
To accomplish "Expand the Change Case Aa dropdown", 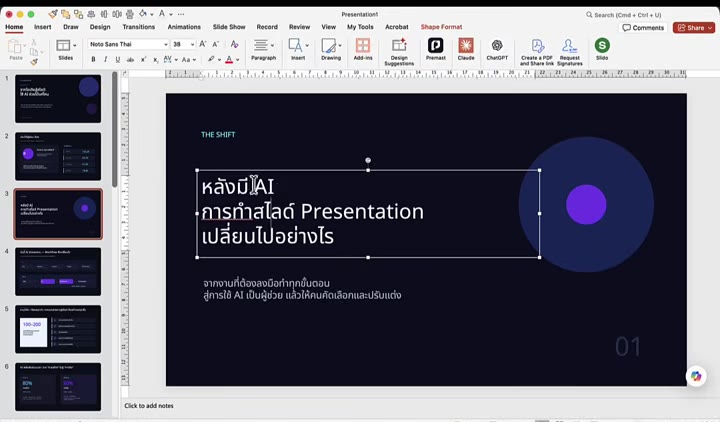I will [x=195, y=60].
